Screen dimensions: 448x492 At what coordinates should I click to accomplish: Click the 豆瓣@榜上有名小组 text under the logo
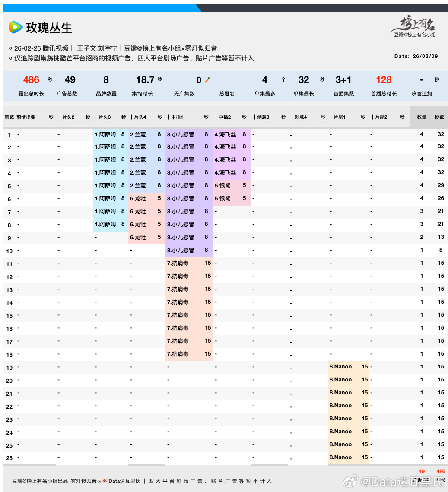click(x=415, y=35)
